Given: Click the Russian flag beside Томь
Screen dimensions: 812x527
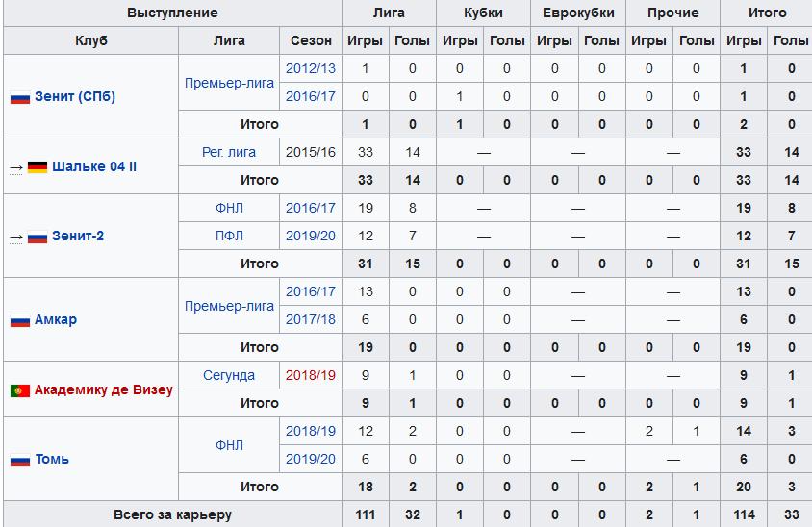Looking at the screenshot, I should tap(20, 461).
